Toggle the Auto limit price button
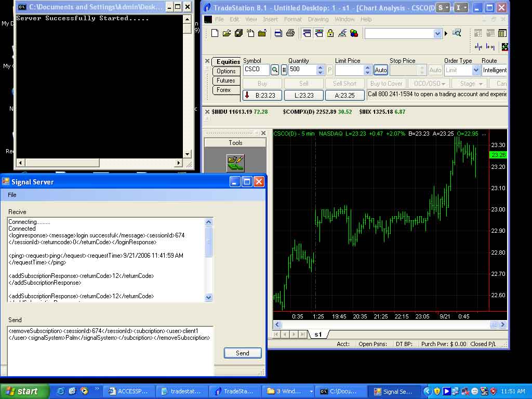The height and width of the screenshot is (399, 532). coord(380,70)
